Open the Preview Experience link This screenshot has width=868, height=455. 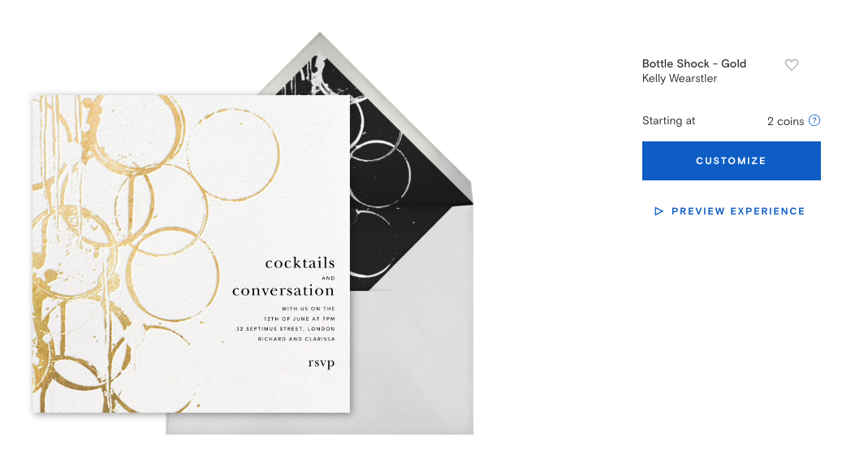(x=737, y=211)
